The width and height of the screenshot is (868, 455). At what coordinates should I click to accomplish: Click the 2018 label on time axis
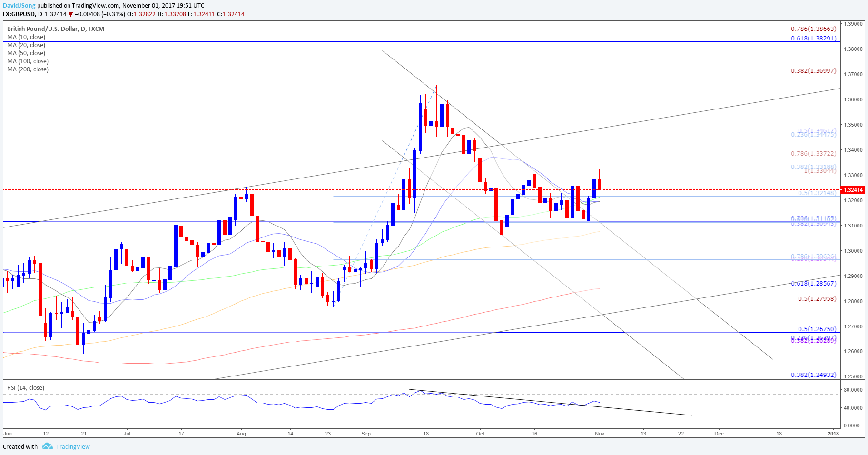pyautogui.click(x=833, y=434)
